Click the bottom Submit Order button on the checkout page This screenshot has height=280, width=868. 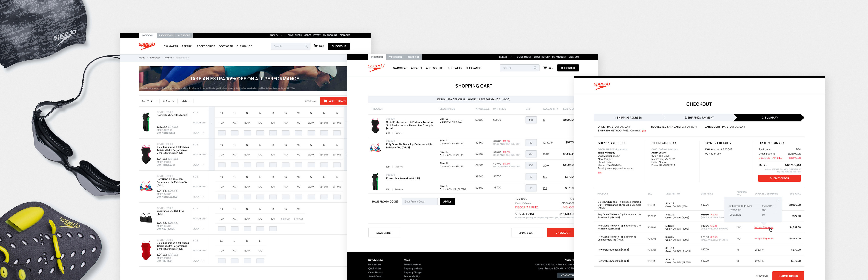pos(788,276)
